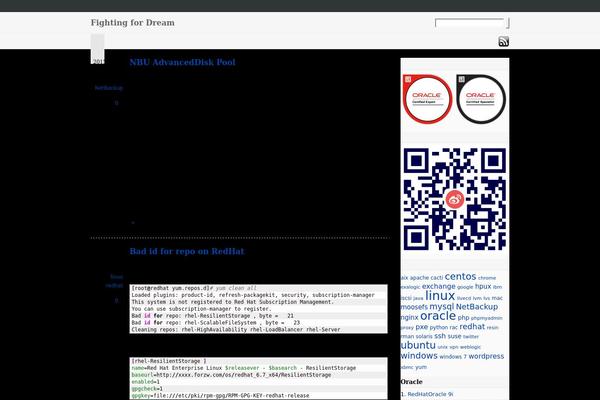This screenshot has height=400, width=600.
Task: Select the lvm tag in the cloud
Action: click(477, 298)
